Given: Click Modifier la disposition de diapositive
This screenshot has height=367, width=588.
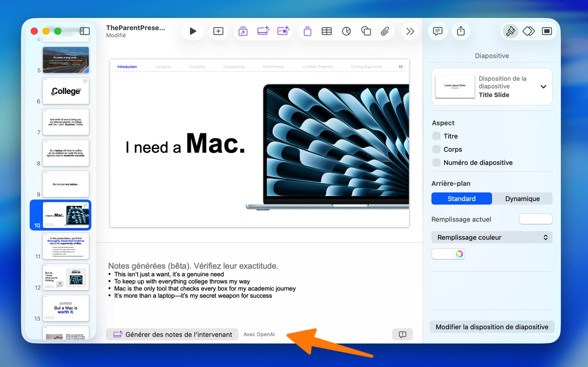Looking at the screenshot, I should point(492,327).
